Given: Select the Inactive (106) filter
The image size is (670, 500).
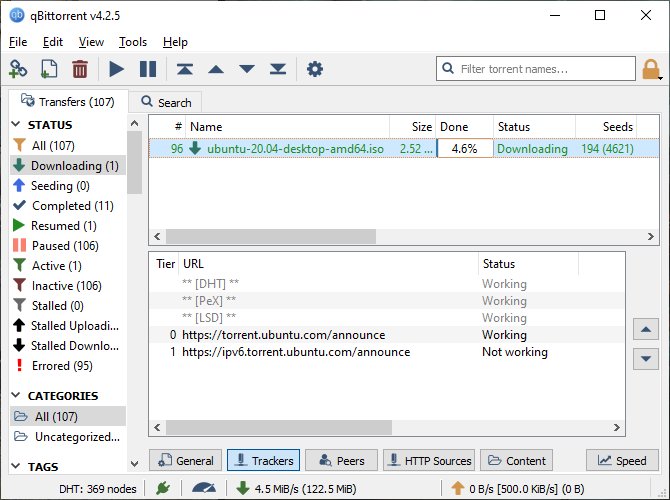Looking at the screenshot, I should point(68,285).
